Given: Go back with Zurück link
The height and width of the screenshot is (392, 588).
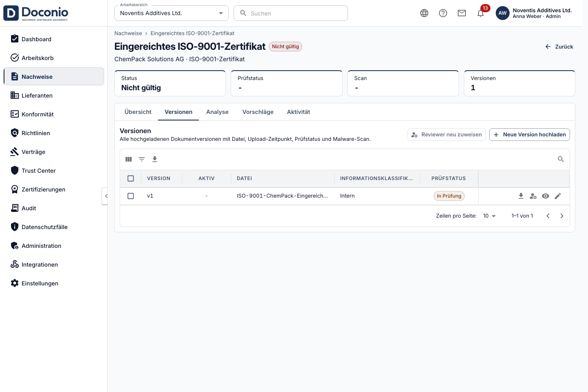Looking at the screenshot, I should [559, 47].
